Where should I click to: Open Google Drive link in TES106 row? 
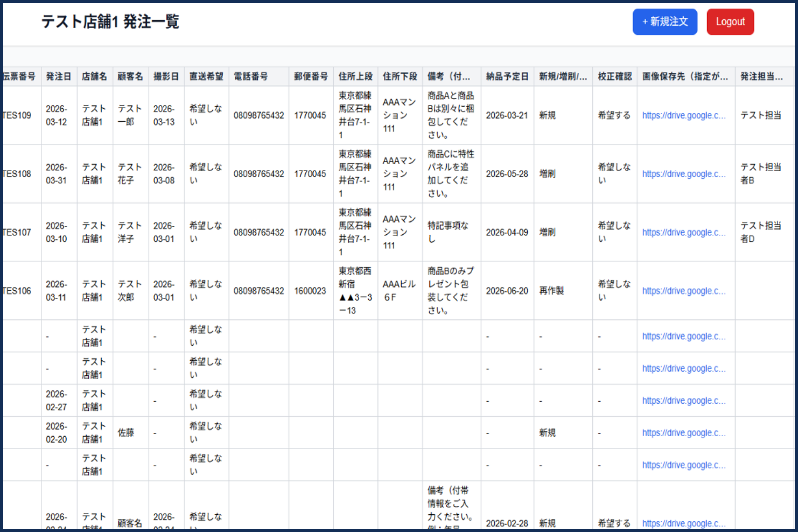[x=683, y=291]
